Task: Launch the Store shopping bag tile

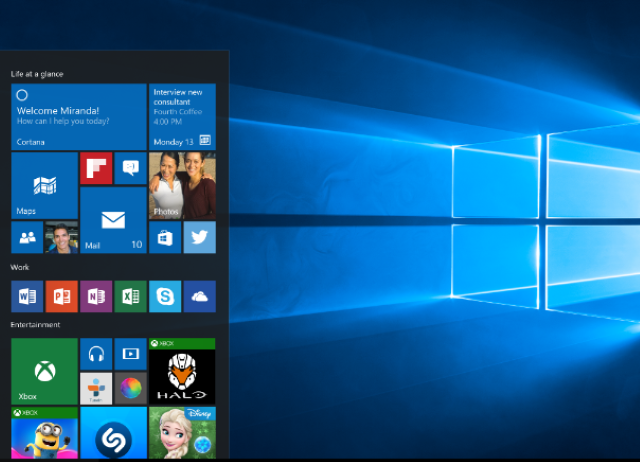Action: 165,237
